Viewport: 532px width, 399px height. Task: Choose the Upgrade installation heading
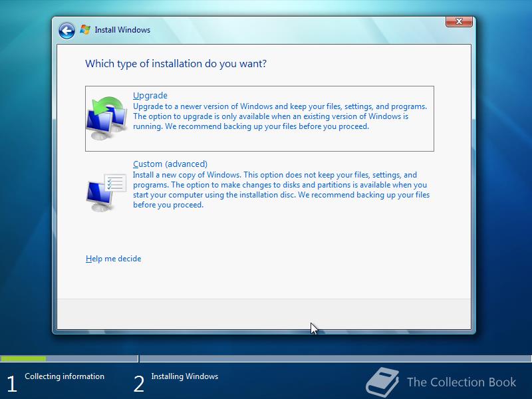pos(150,95)
